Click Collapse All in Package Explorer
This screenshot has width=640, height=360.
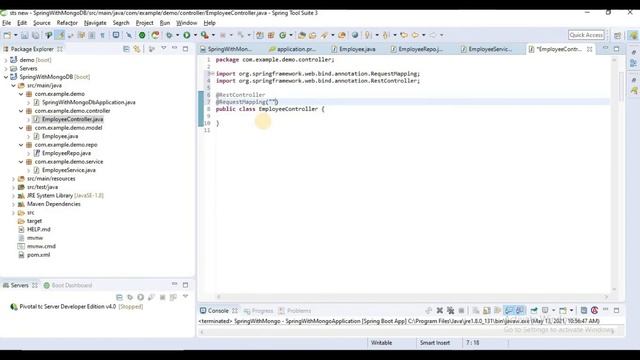click(x=126, y=49)
